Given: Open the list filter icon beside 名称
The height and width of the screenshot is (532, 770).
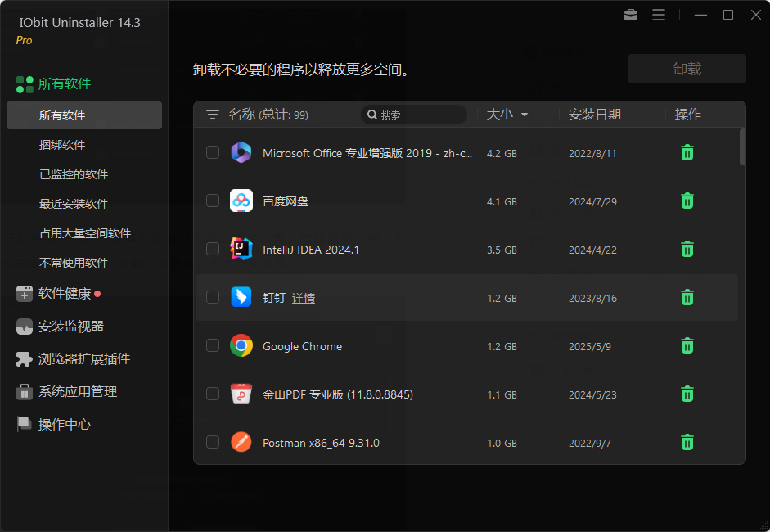Looking at the screenshot, I should click(x=212, y=115).
